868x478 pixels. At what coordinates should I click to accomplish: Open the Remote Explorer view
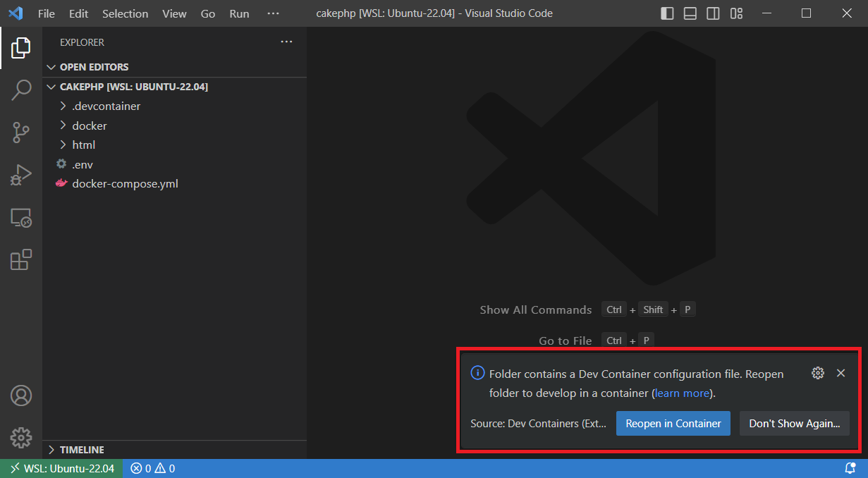coord(20,218)
